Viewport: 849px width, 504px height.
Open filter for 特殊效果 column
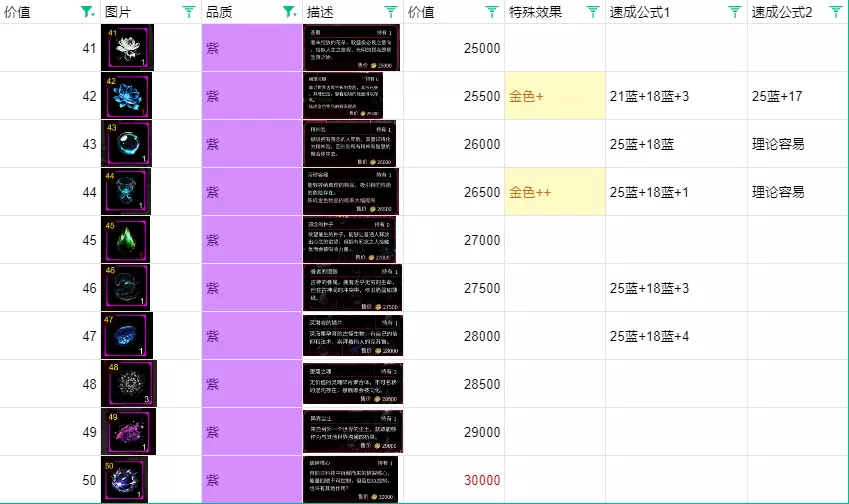click(593, 11)
